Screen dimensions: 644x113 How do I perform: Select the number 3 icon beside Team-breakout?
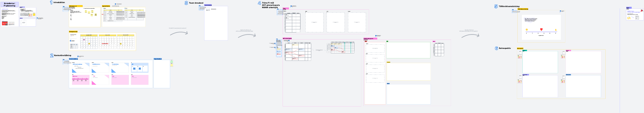click(x=186, y=3)
